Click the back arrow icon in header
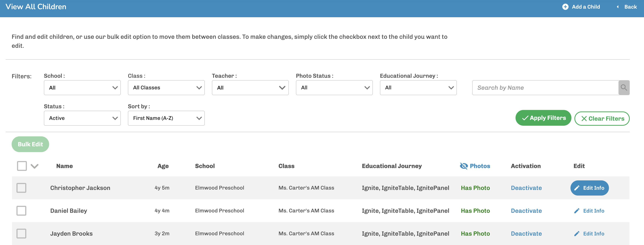 618,7
